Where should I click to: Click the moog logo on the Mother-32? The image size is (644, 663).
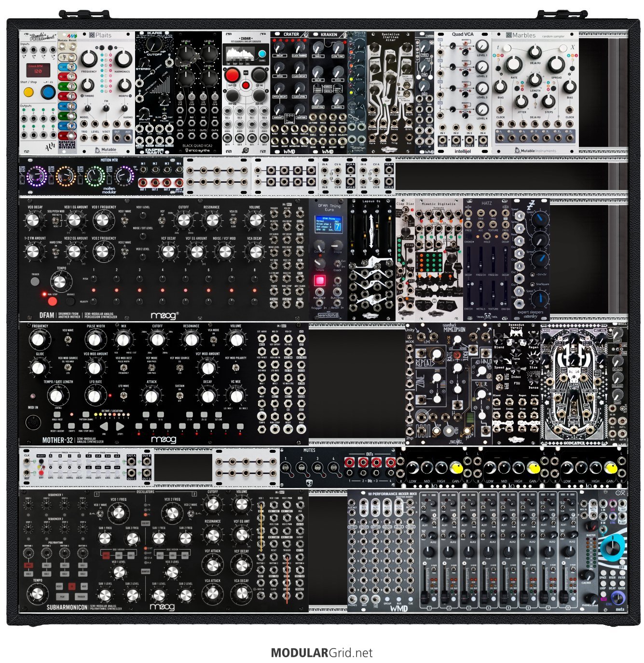pos(164,440)
